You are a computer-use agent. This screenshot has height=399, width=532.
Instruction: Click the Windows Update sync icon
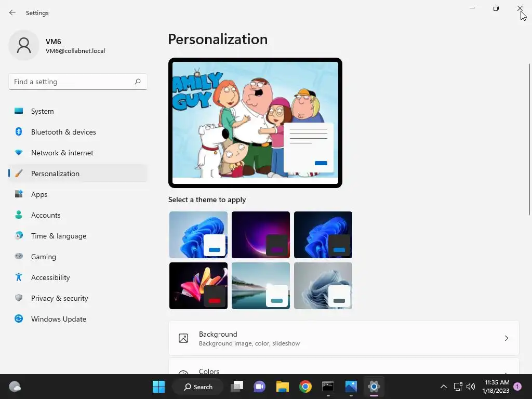coord(19,318)
